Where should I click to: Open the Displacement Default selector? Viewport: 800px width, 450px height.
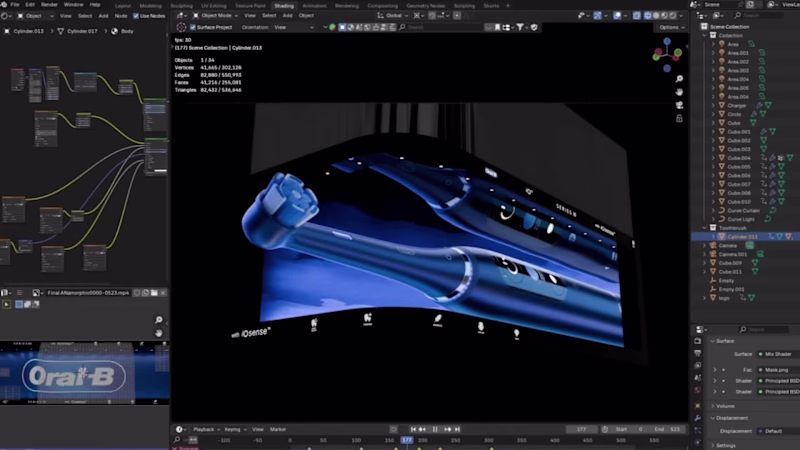click(778, 431)
